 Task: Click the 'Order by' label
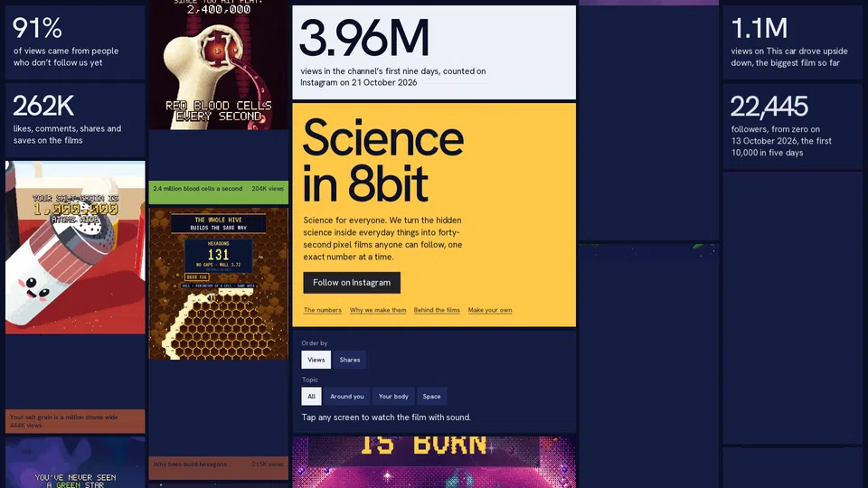pyautogui.click(x=315, y=343)
